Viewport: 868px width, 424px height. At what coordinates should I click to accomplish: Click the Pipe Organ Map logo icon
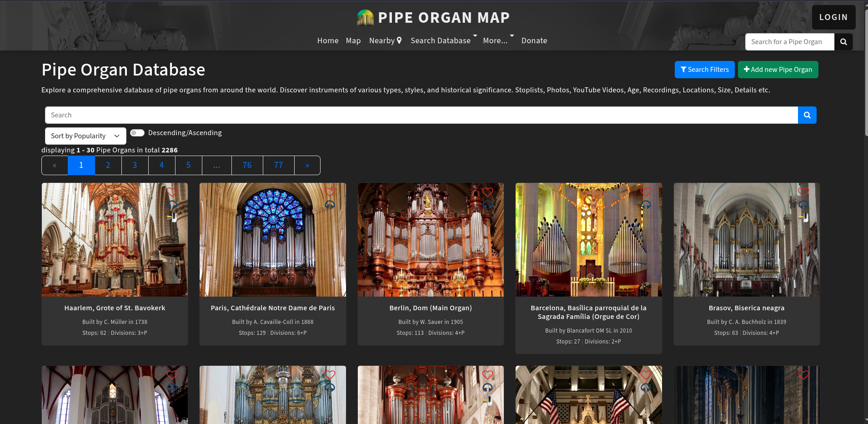pyautogui.click(x=365, y=18)
